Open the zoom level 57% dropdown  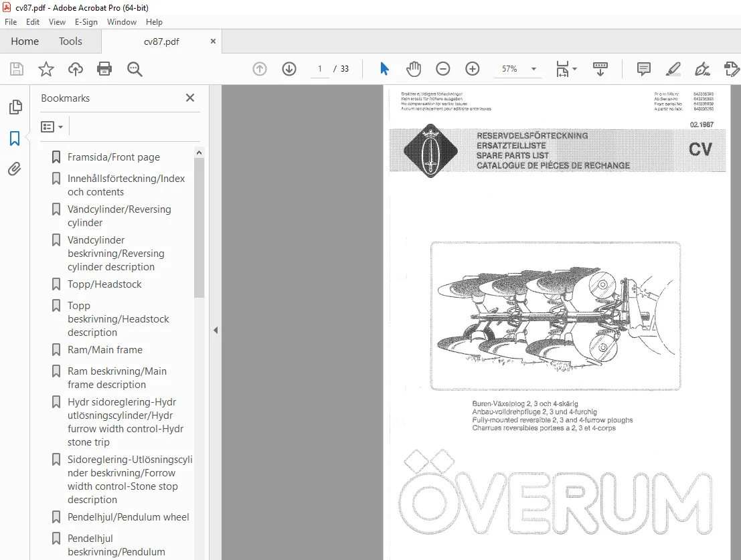point(533,69)
